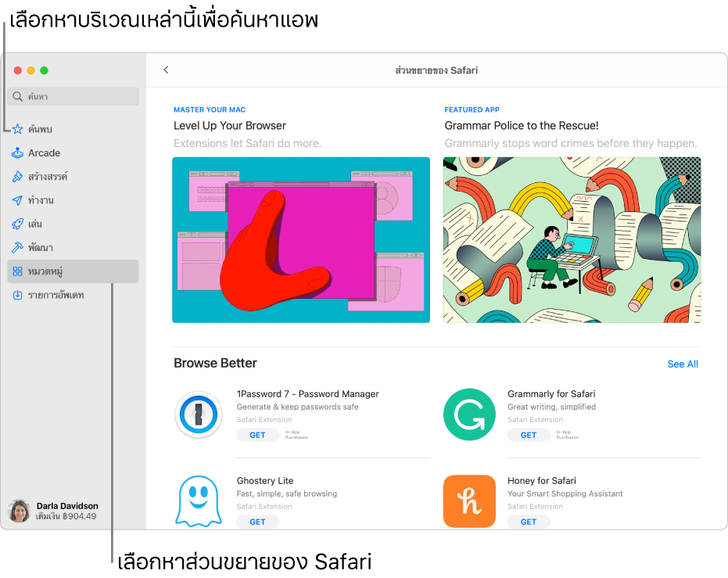Click the MASTER YOUR MAC label
Image resolution: width=728 pixels, height=578 pixels.
pyautogui.click(x=210, y=109)
